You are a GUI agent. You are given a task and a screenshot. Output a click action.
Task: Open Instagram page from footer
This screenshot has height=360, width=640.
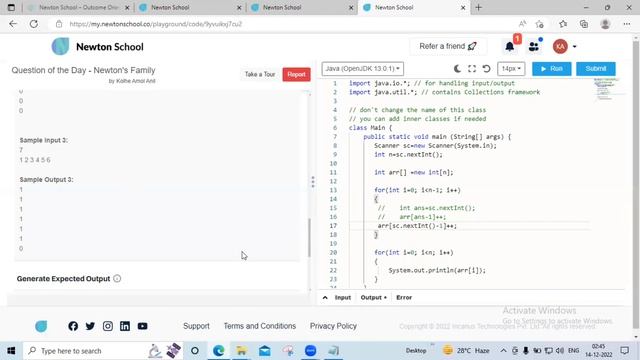[108, 326]
